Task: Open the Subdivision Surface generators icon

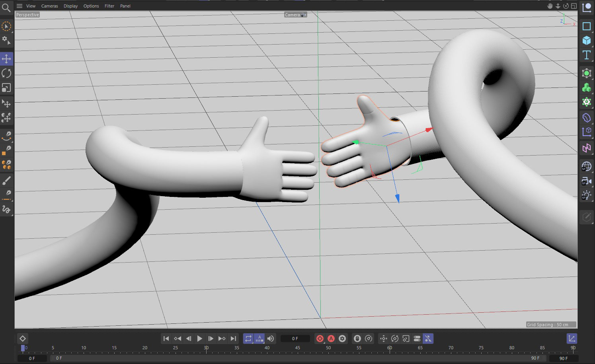Action: click(x=587, y=73)
